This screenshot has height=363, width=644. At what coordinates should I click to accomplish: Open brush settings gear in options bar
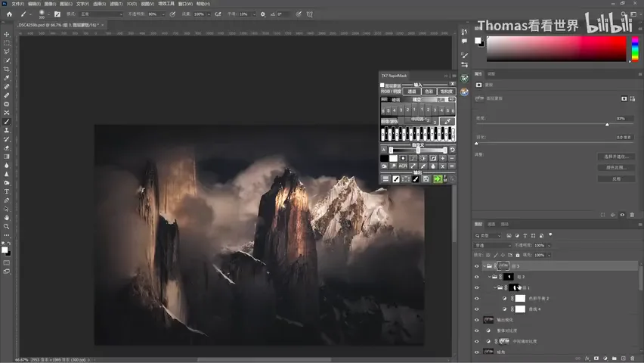point(263,14)
